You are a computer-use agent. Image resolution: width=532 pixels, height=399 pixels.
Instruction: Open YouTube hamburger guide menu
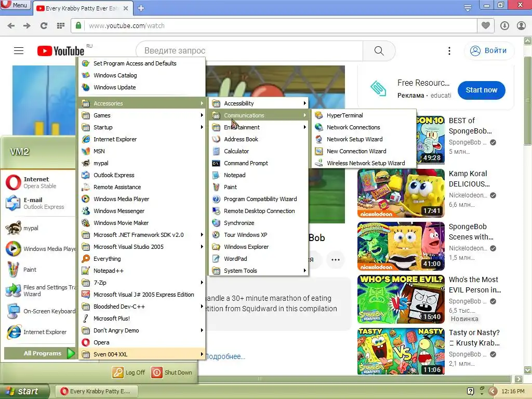tap(19, 50)
